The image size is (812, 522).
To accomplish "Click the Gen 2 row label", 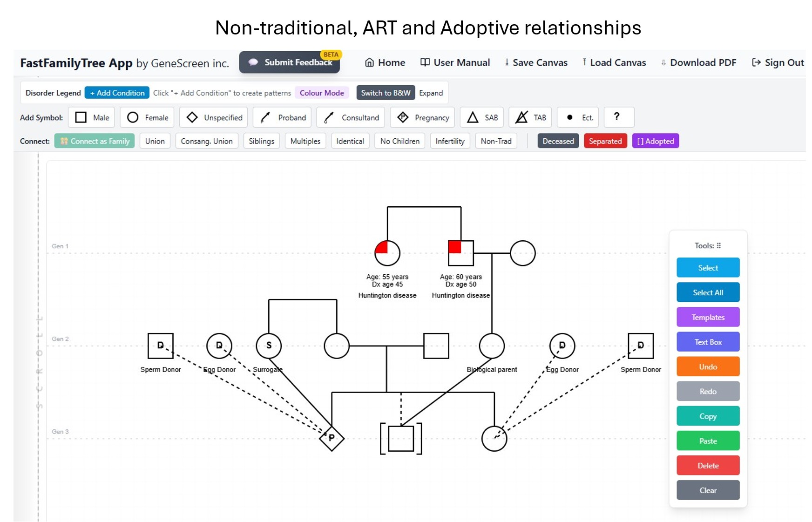I will click(x=60, y=339).
